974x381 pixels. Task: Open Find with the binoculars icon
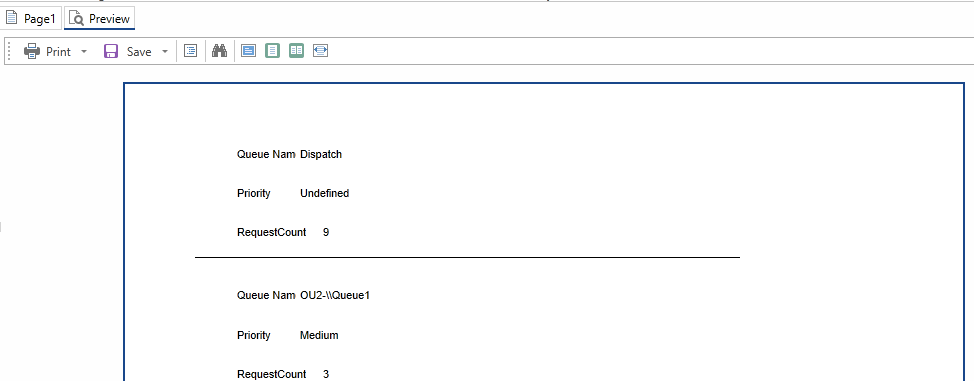(x=219, y=51)
